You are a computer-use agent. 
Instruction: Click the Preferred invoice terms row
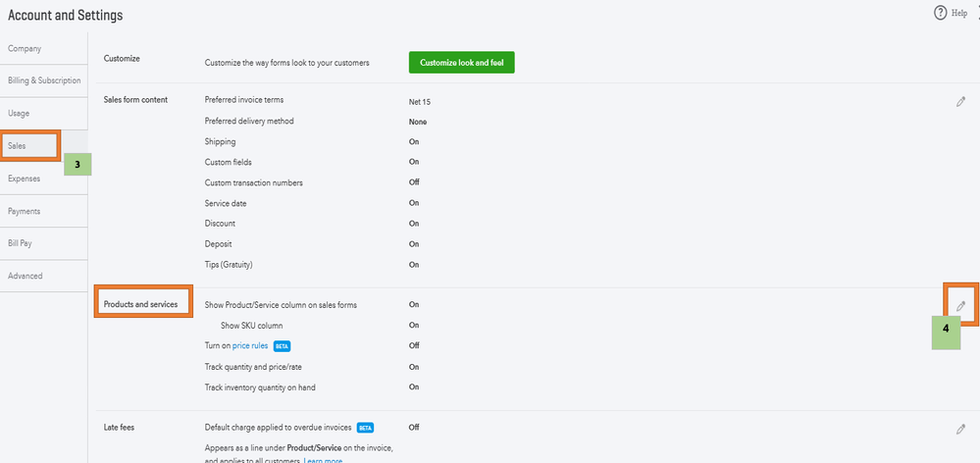[248, 100]
